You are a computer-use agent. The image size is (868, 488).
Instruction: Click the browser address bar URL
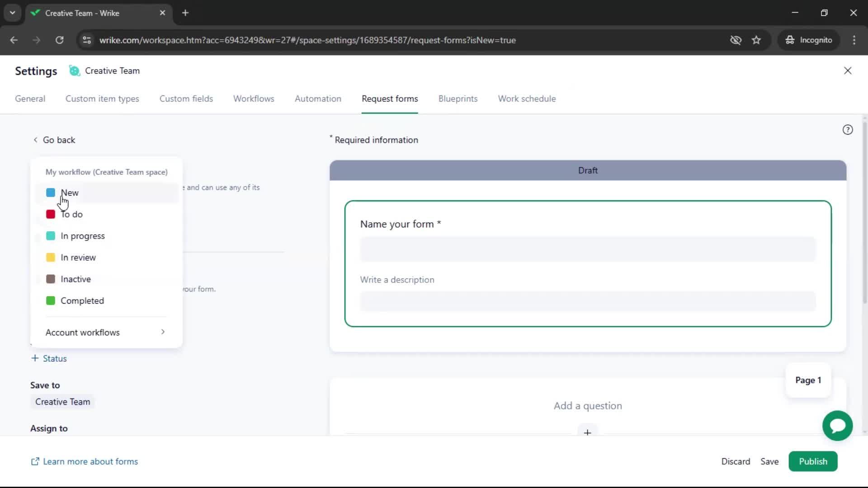(307, 40)
